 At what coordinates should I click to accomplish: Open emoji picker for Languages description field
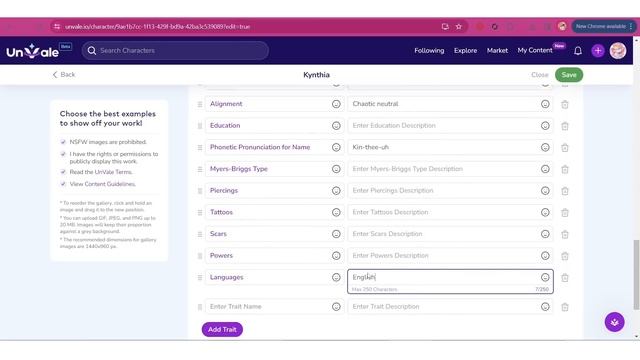pyautogui.click(x=545, y=278)
